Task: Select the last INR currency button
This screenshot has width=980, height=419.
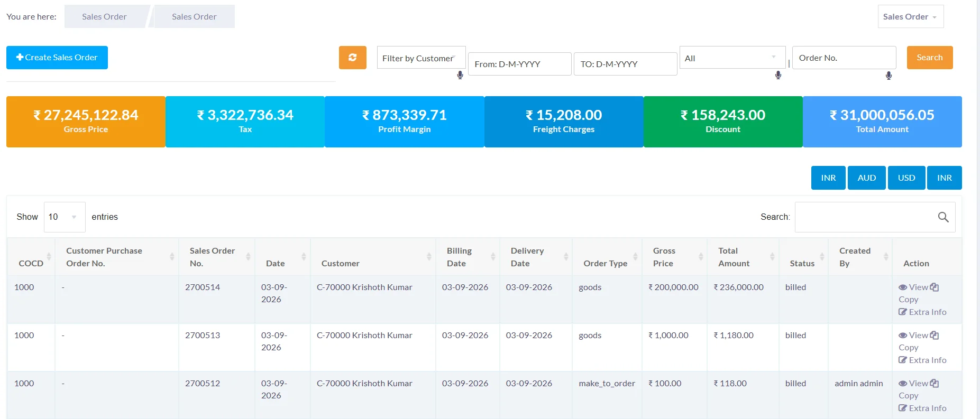Action: [x=945, y=178]
